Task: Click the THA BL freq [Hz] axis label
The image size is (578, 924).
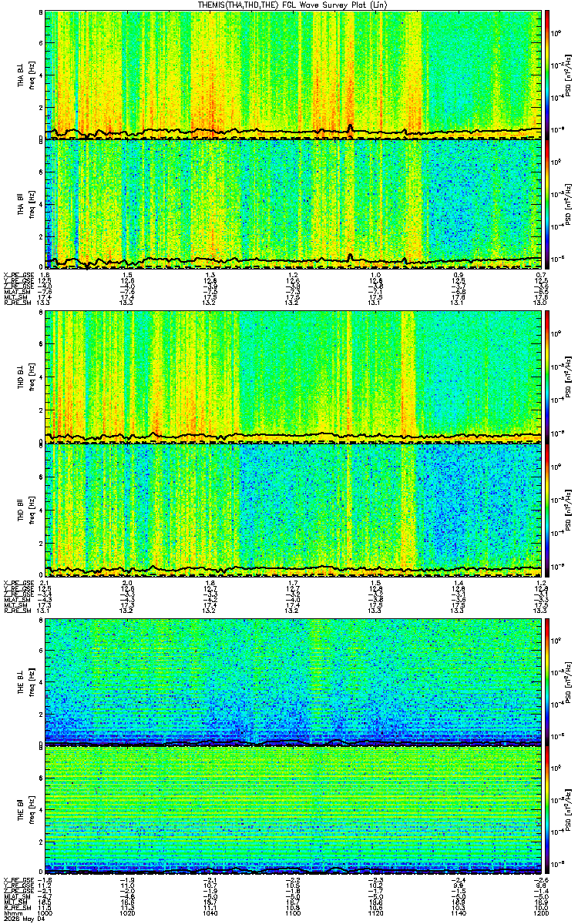Action: coord(31,75)
